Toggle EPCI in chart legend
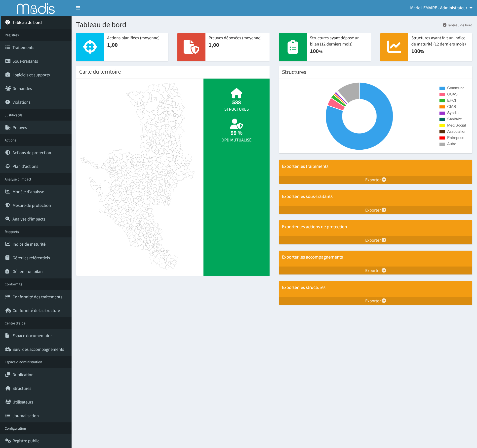 447,100
